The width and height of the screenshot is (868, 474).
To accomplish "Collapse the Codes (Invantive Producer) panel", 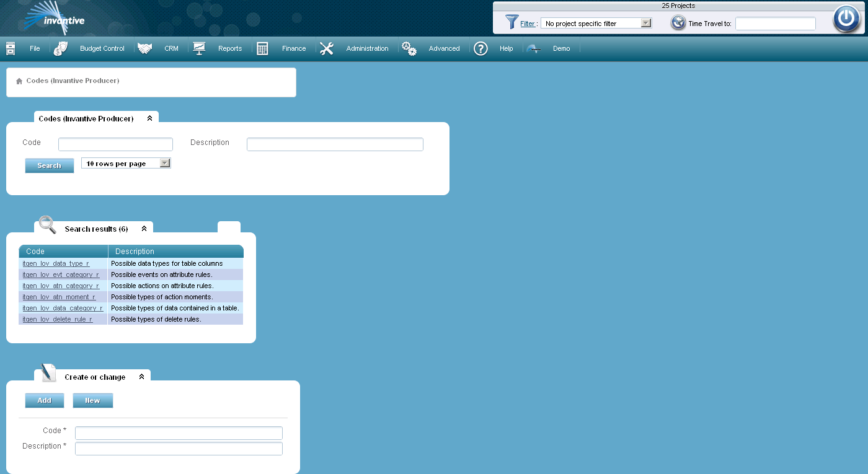I will point(149,117).
